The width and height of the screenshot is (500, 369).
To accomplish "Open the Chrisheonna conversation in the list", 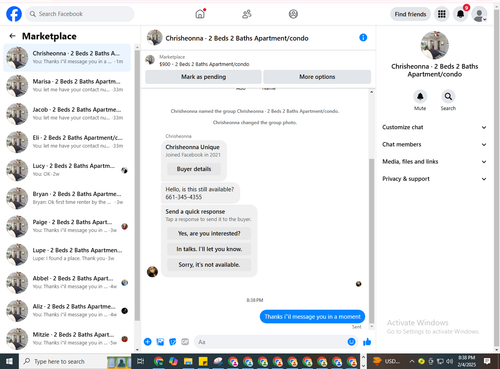I will 67,57.
